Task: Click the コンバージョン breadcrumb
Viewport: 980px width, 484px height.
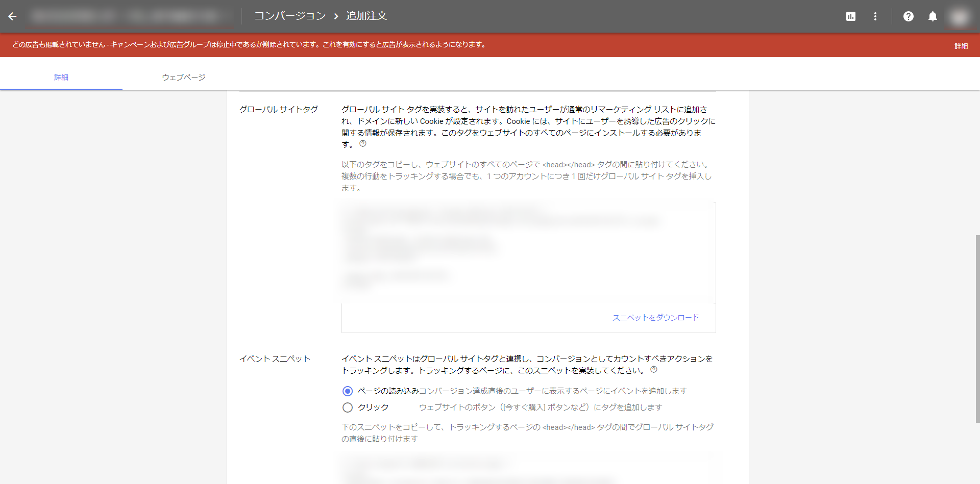Action: tap(290, 16)
